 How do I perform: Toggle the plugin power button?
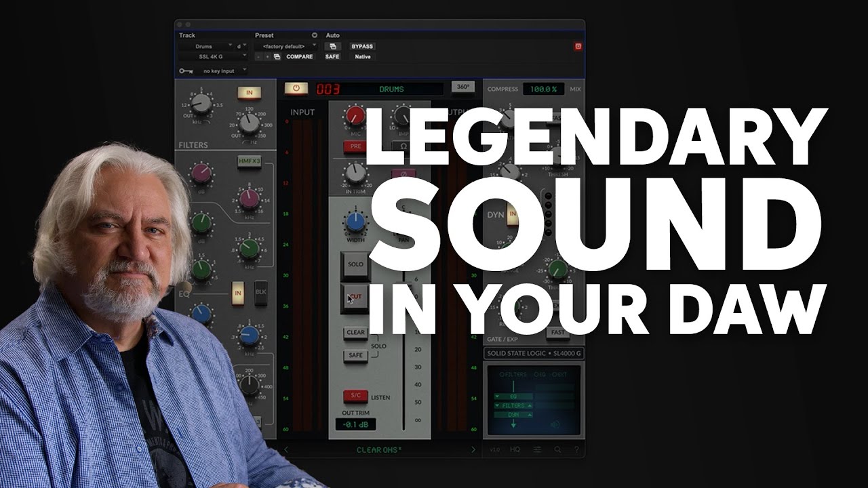click(296, 89)
